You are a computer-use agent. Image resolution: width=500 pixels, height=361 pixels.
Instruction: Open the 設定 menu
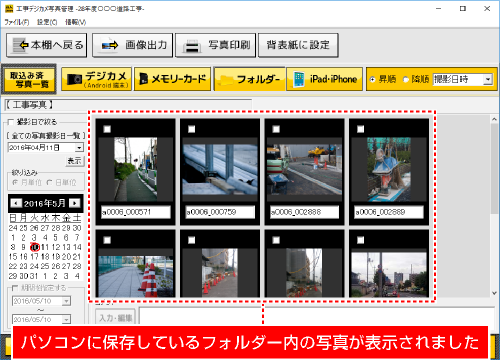point(47,22)
